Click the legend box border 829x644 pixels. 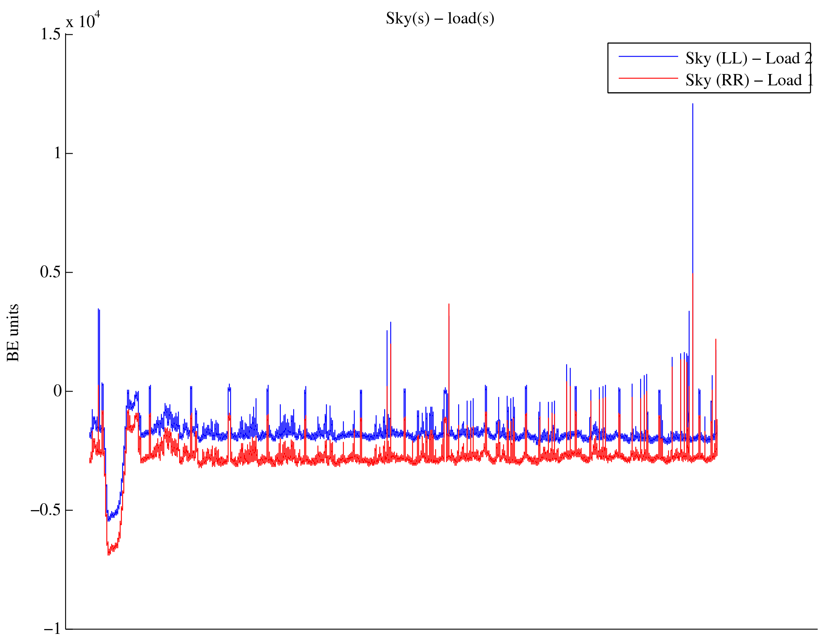click(608, 68)
